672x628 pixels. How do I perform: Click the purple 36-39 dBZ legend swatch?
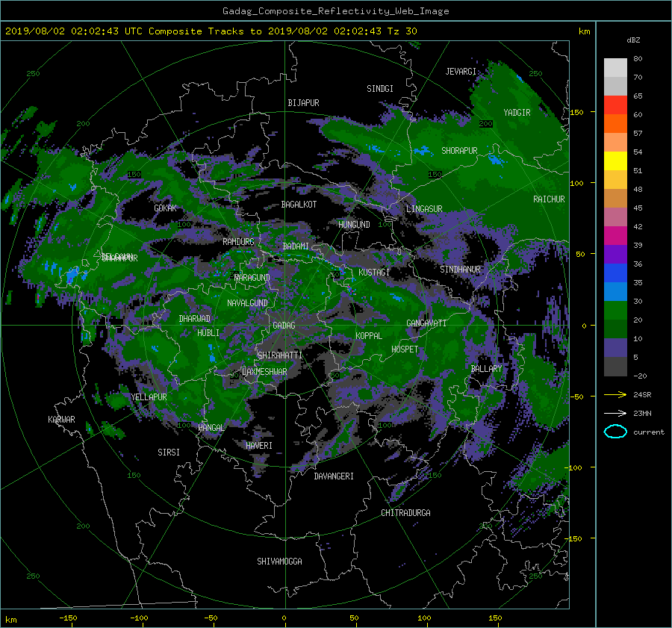tap(615, 254)
